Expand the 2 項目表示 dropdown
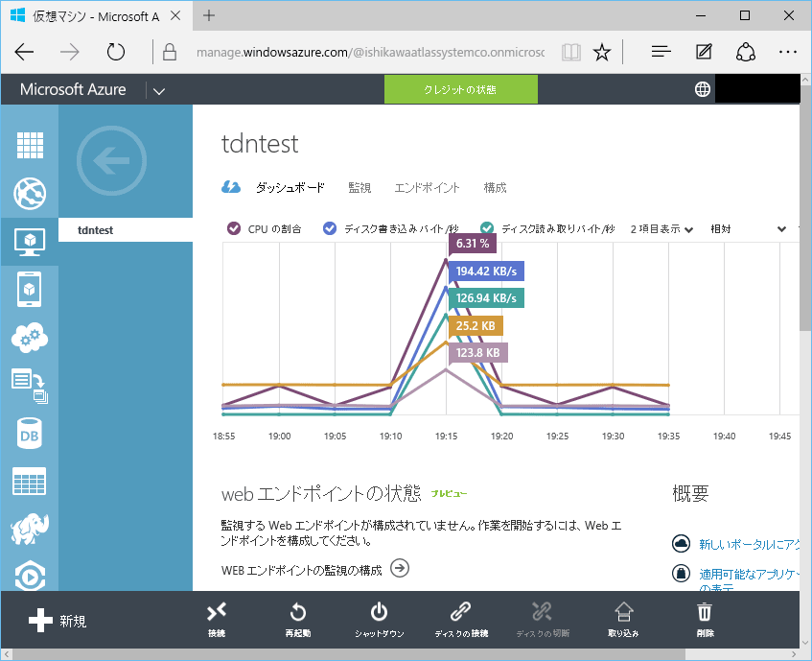The height and width of the screenshot is (661, 812). click(x=661, y=229)
